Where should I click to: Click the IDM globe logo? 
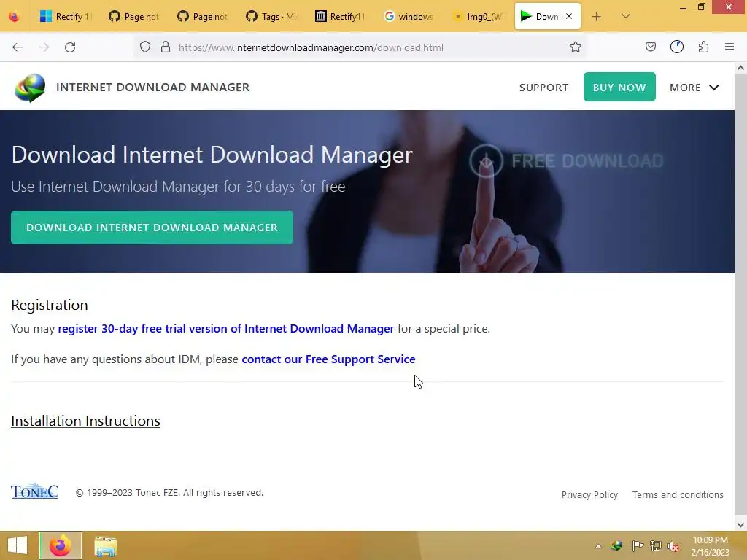point(30,87)
